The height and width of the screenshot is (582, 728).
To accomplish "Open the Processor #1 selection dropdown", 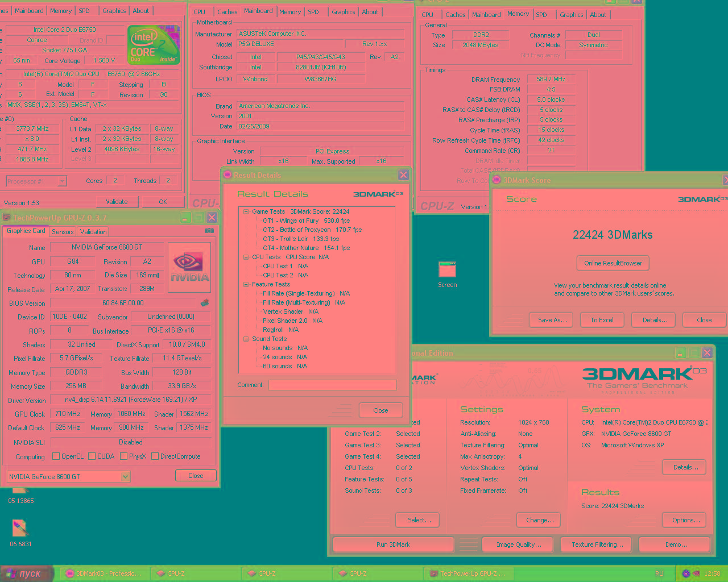I will click(x=63, y=181).
